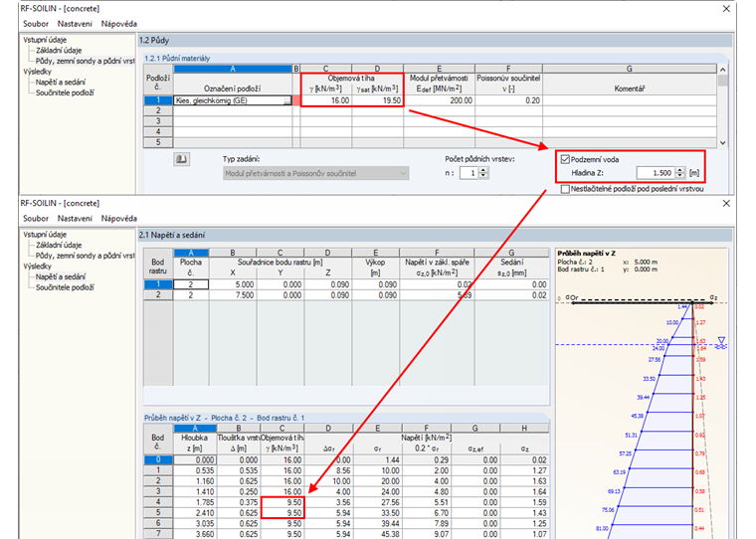Select Součinitele podloží in the 2.1 Napětí a sedání window tree

coord(65,286)
